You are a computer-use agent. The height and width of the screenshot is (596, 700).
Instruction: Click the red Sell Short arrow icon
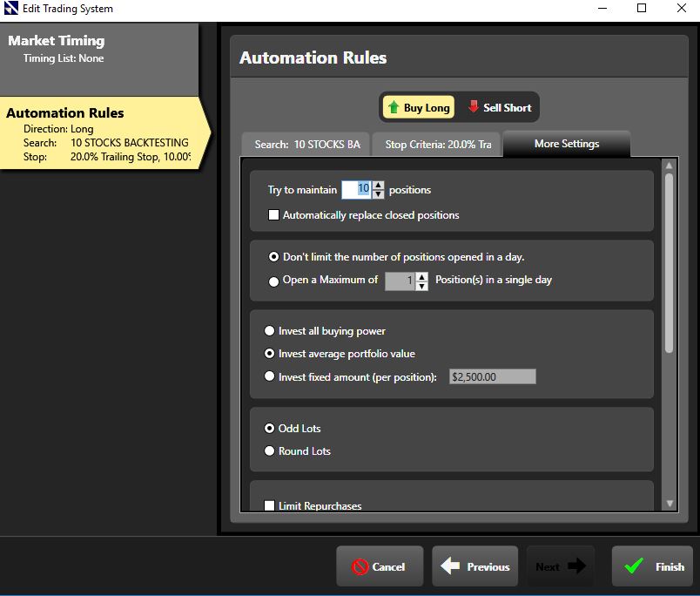click(474, 107)
